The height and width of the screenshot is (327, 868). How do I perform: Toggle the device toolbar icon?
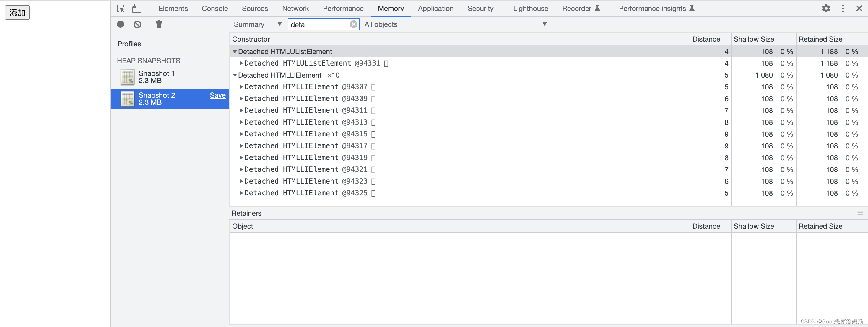136,9
